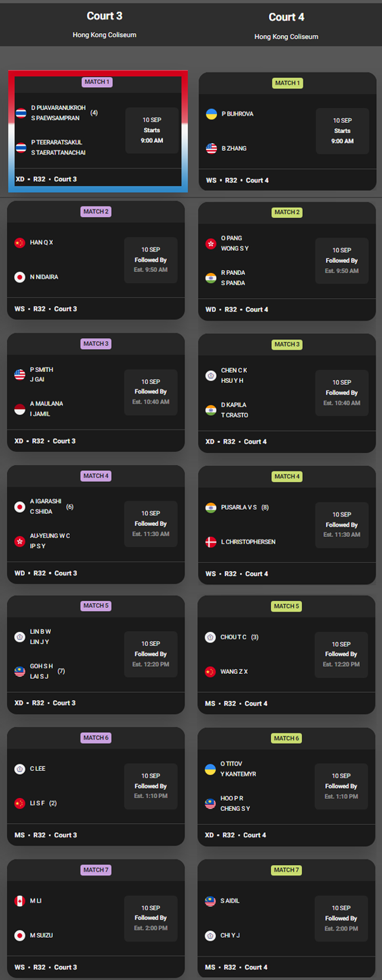The image size is (382, 980).
Task: Click India flag beside Pusarla V S
Action: click(x=211, y=508)
